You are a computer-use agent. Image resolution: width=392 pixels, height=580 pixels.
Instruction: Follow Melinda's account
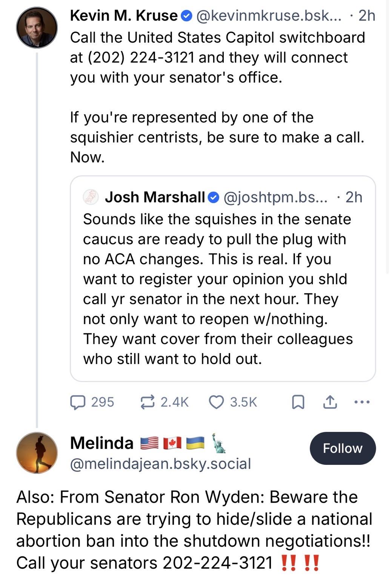342,448
